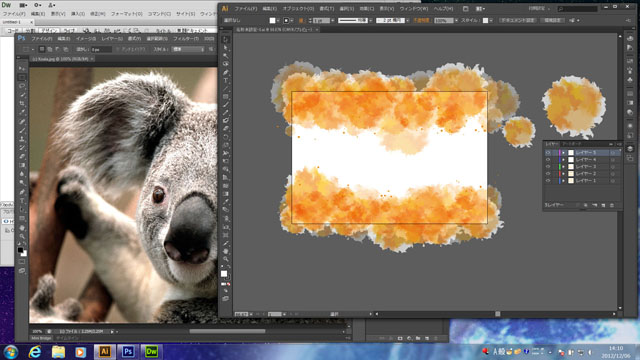Select the Line Segment tool in Illustrator

coord(226,89)
